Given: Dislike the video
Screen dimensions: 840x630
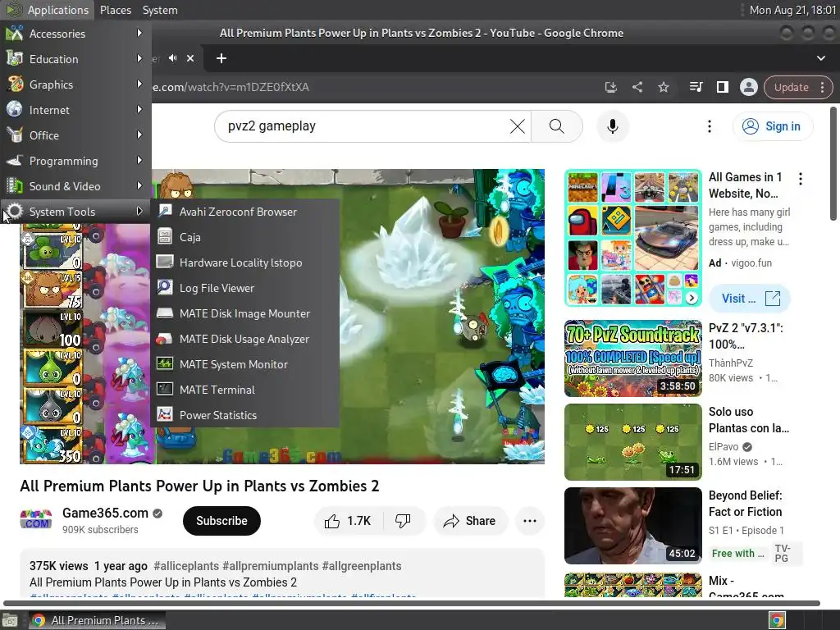Looking at the screenshot, I should click(x=403, y=521).
